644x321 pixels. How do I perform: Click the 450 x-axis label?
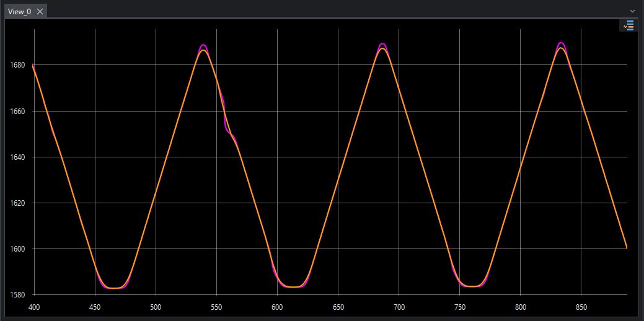95,307
